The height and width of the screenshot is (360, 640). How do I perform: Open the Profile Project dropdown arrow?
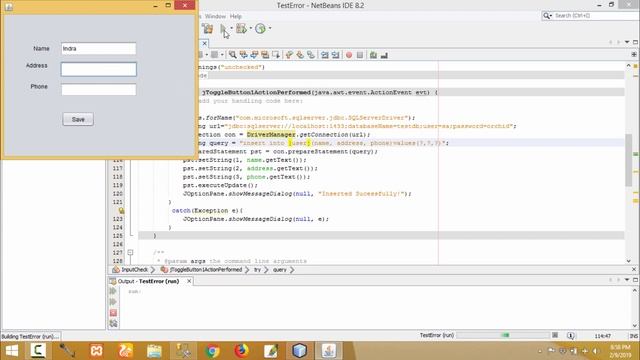[x=270, y=28]
